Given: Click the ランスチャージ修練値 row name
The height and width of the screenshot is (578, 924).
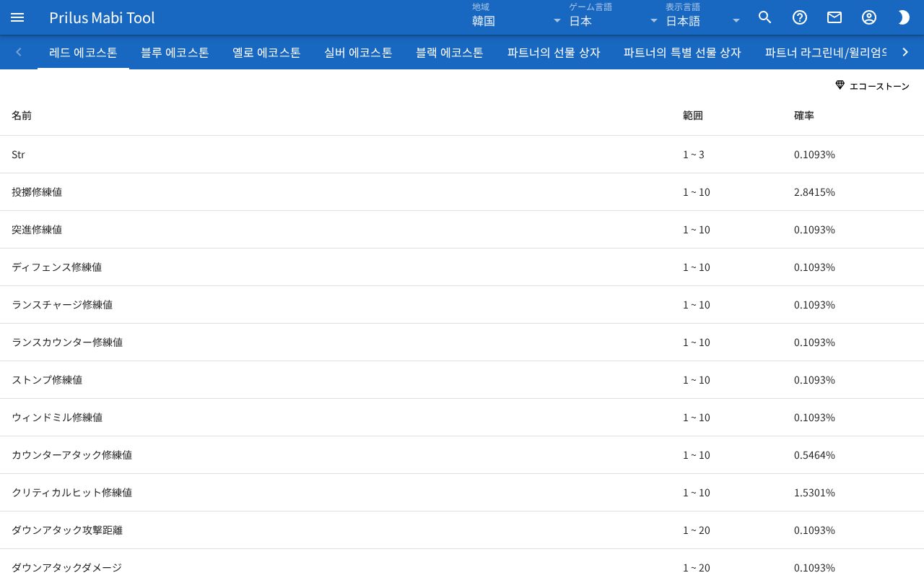Looking at the screenshot, I should pyautogui.click(x=62, y=305).
